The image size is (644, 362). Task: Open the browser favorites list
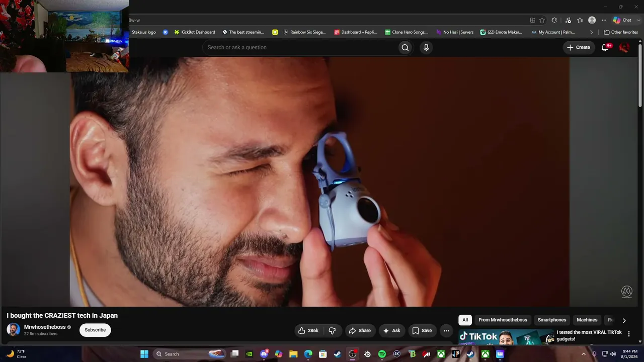(580, 20)
